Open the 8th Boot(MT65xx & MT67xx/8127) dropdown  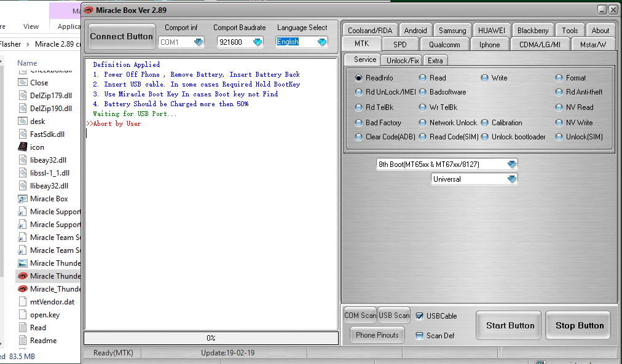(512, 165)
